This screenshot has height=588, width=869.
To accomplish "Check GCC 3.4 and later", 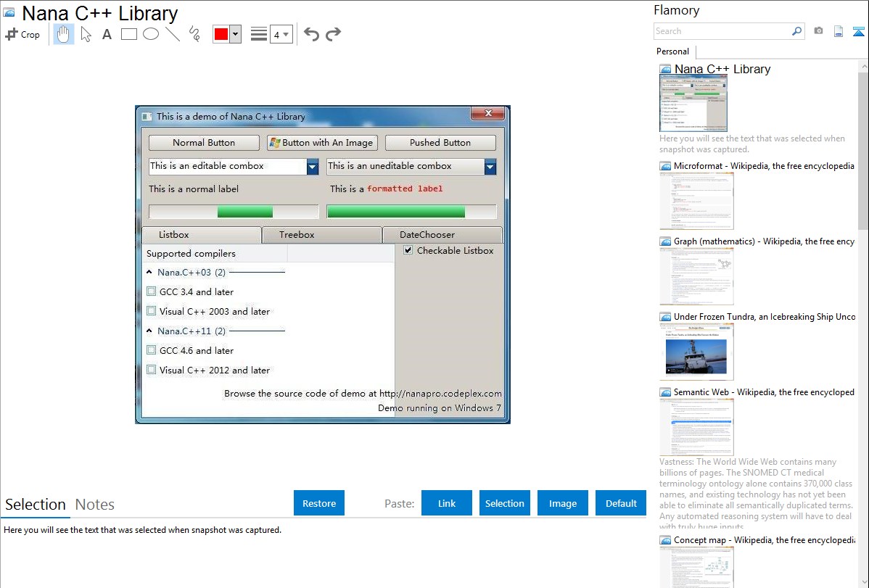I will [x=152, y=291].
